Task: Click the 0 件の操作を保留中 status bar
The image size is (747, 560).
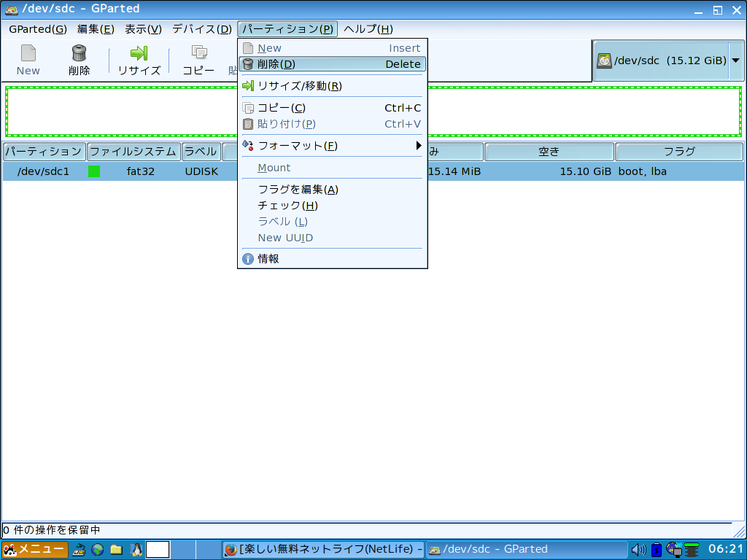Action: (367, 530)
